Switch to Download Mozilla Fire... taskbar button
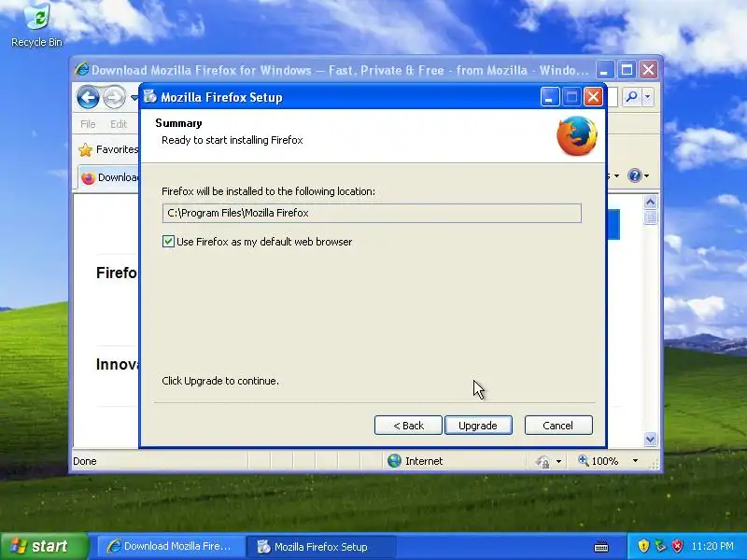The image size is (747, 560). click(171, 547)
